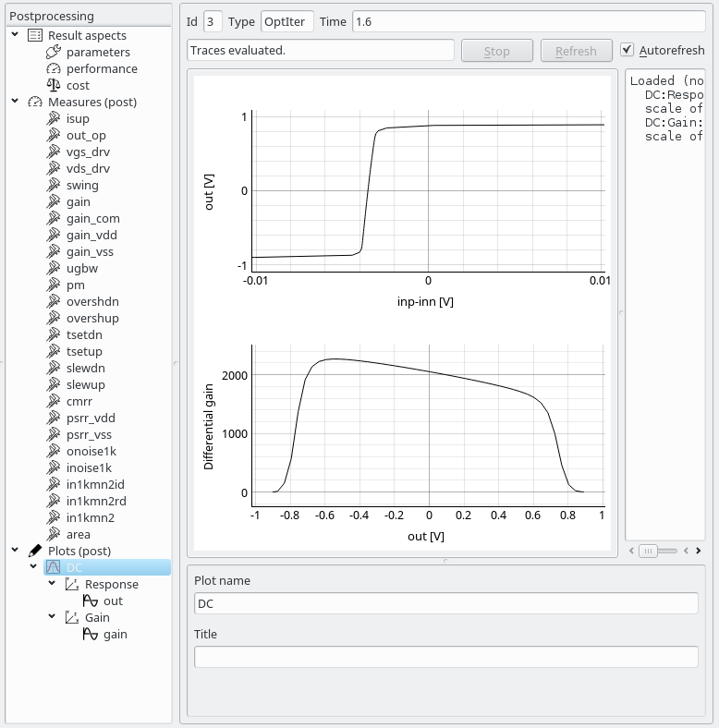Image resolution: width=719 pixels, height=728 pixels.
Task: Collapse the Response axes node
Action: point(52,585)
